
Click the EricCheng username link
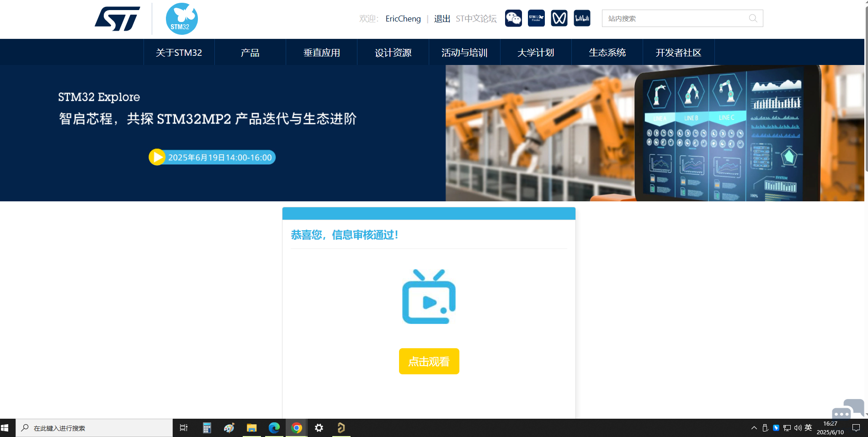(403, 19)
